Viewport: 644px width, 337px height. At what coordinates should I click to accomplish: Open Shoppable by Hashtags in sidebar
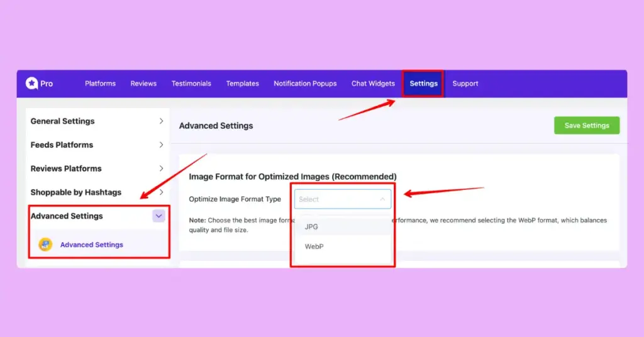(75, 192)
